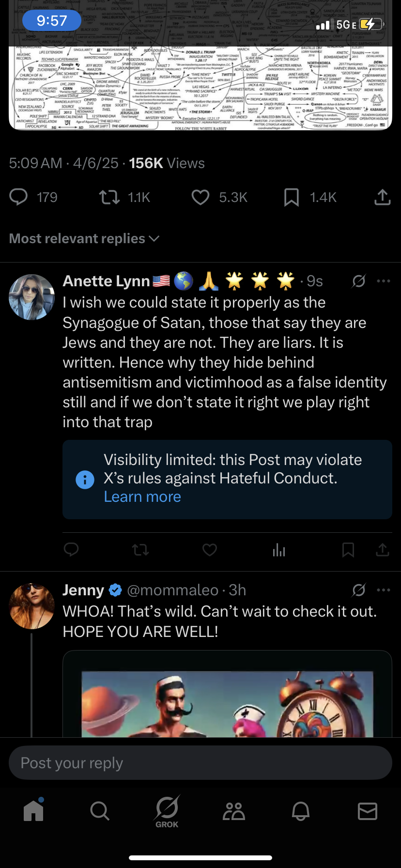Open the Grok tab in bottom bar
The image size is (401, 868).
(x=167, y=811)
